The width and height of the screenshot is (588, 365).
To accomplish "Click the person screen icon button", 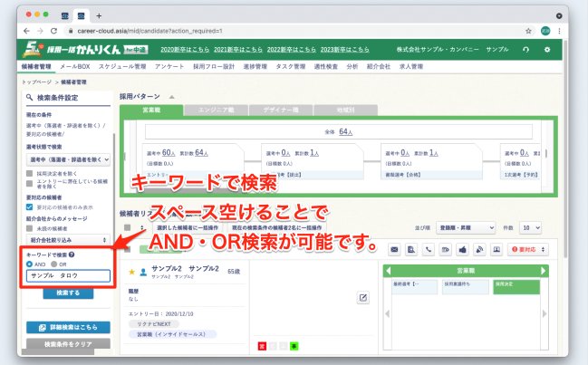I will tap(496, 250).
